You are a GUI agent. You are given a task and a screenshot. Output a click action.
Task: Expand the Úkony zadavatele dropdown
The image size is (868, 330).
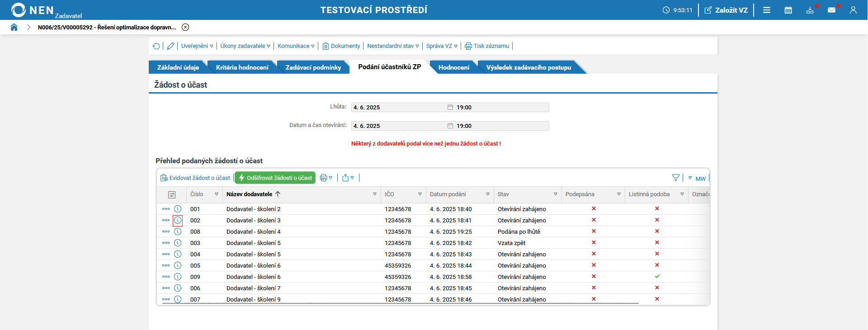click(x=245, y=46)
